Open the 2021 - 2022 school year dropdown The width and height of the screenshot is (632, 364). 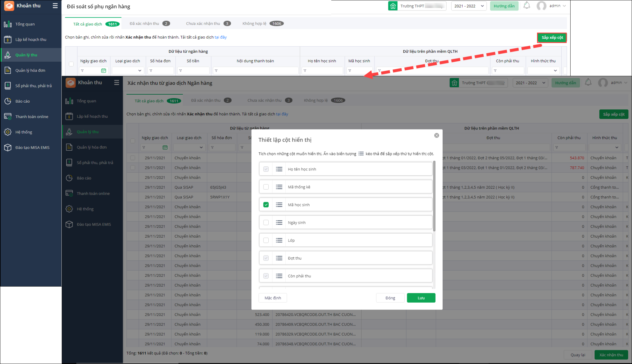[x=469, y=6]
